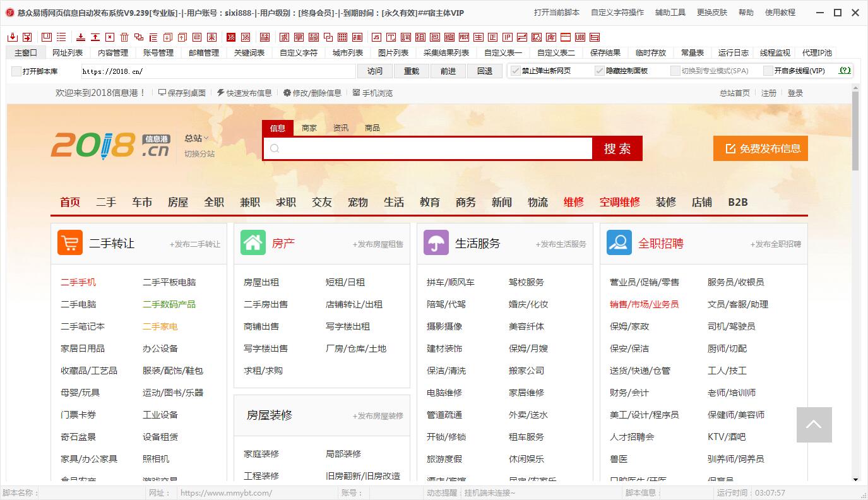Viewport: 868px width, 500px height.
Task: Open the 更换皮肤 menu
Action: click(712, 13)
